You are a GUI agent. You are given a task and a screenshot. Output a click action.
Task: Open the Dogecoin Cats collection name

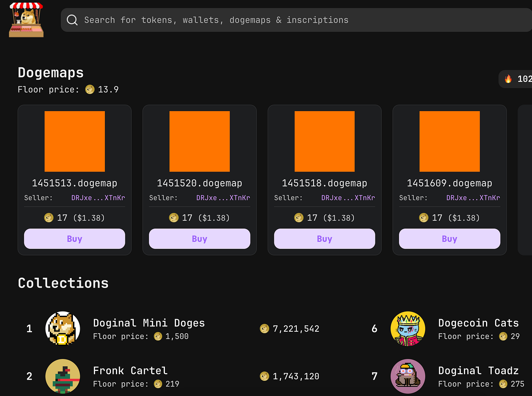pos(478,323)
